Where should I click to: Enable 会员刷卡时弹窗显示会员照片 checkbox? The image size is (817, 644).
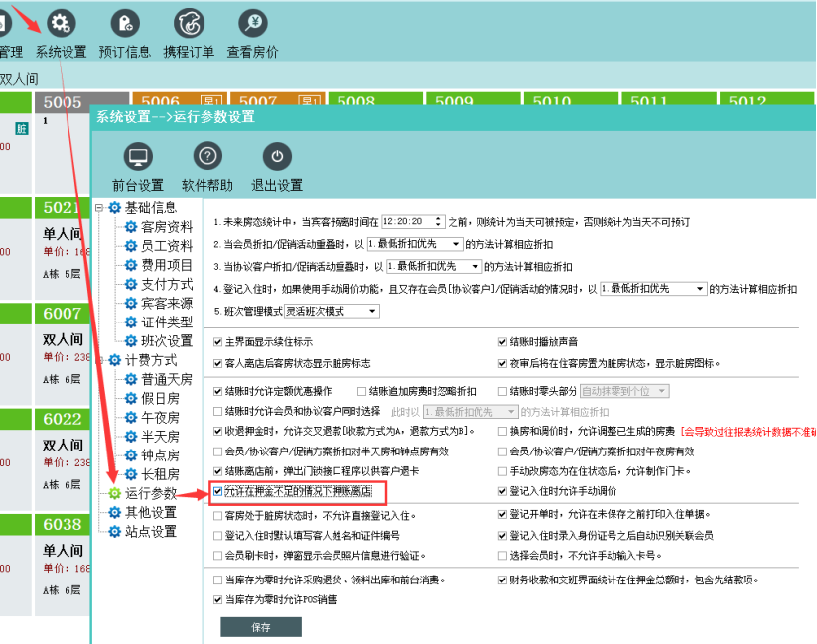point(218,556)
